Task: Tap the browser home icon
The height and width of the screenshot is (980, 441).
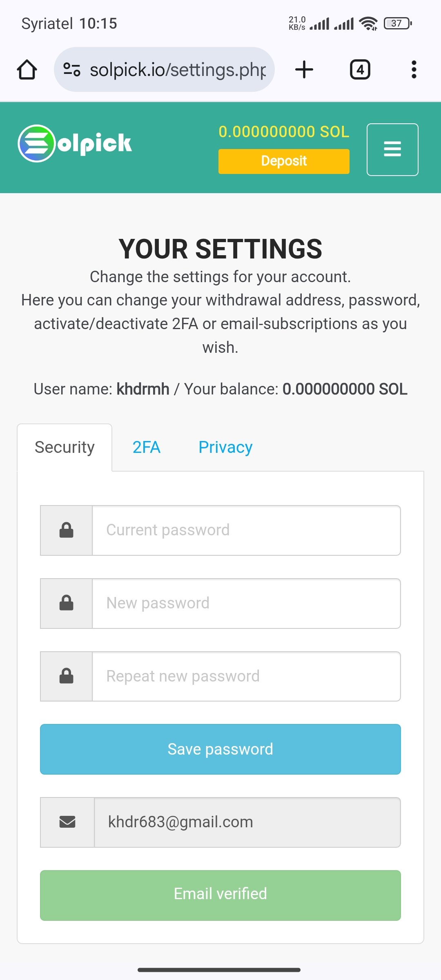Action: click(x=27, y=69)
